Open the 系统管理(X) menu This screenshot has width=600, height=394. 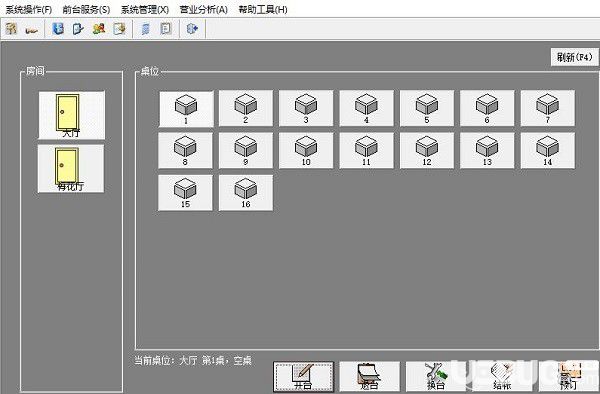click(x=145, y=9)
